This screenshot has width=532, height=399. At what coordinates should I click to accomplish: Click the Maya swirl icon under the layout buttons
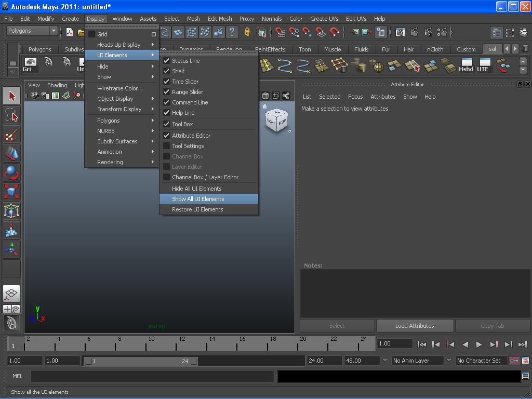click(11, 323)
